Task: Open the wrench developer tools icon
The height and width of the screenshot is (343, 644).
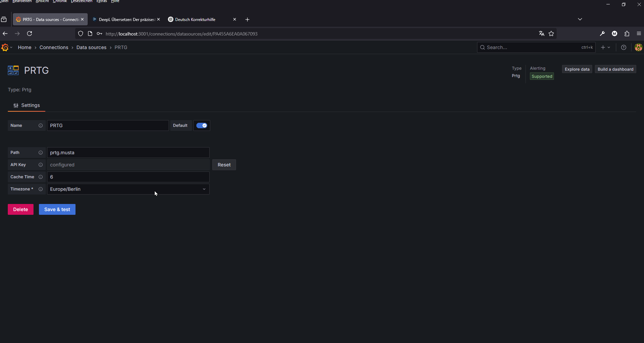Action: point(602,33)
